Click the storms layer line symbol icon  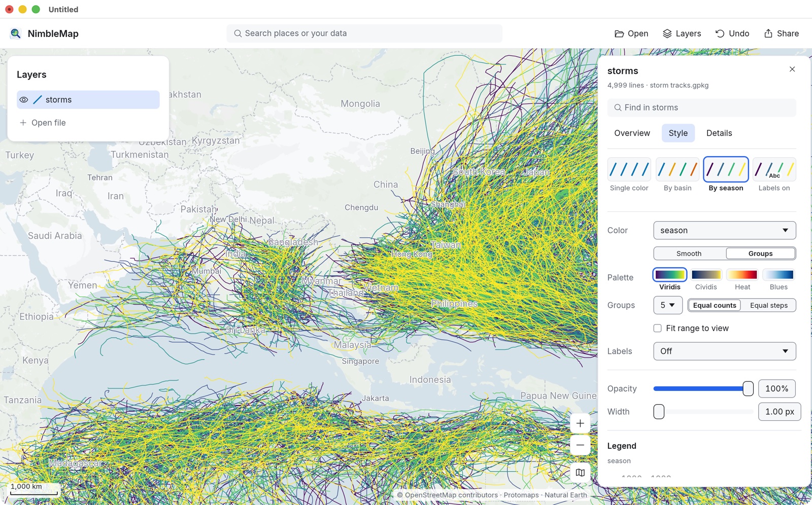coord(38,100)
